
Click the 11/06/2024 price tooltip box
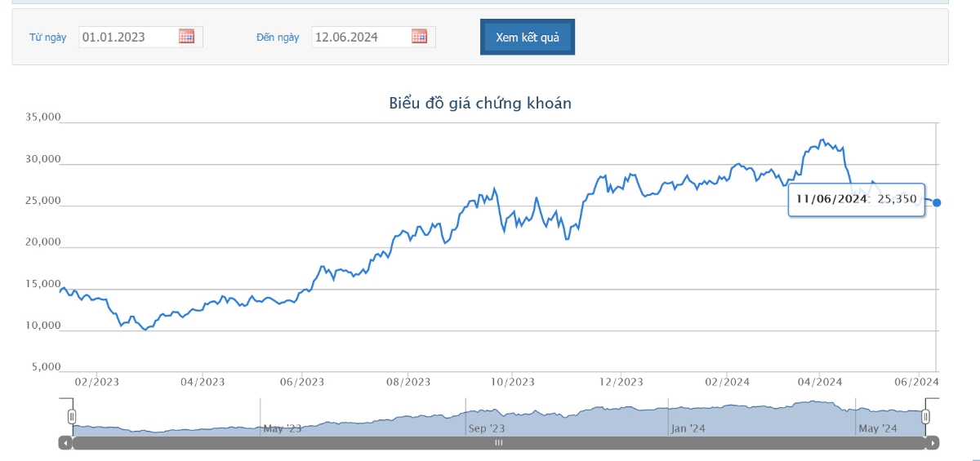856,199
